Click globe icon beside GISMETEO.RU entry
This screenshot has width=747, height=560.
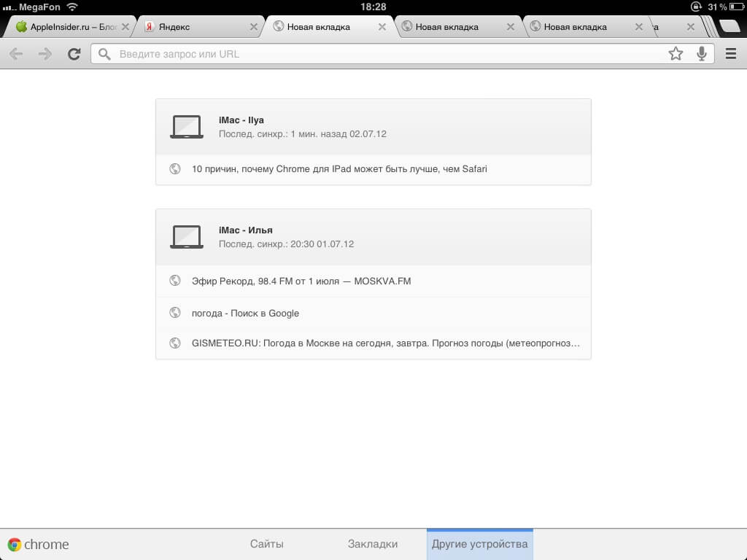175,343
